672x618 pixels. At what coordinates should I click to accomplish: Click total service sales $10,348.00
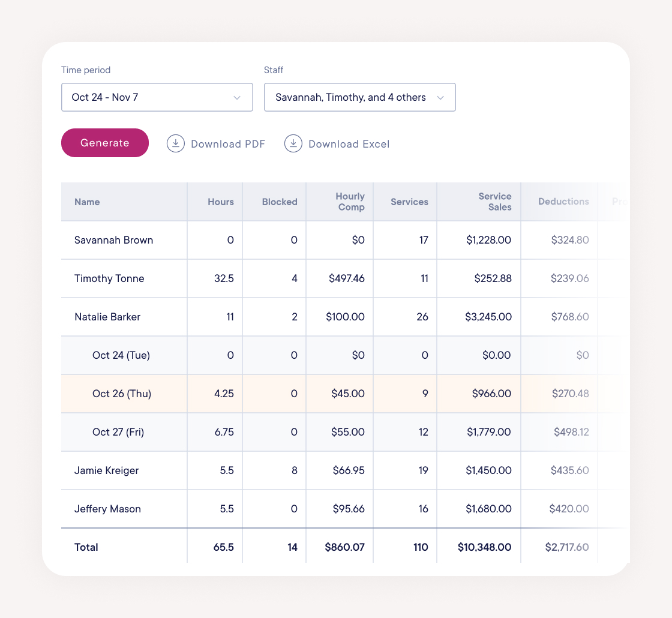click(x=484, y=547)
